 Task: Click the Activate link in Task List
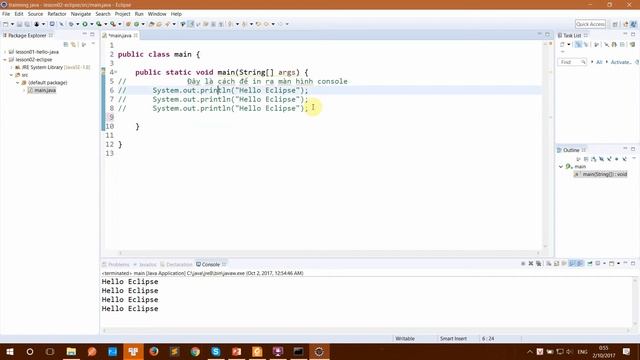click(x=621, y=62)
